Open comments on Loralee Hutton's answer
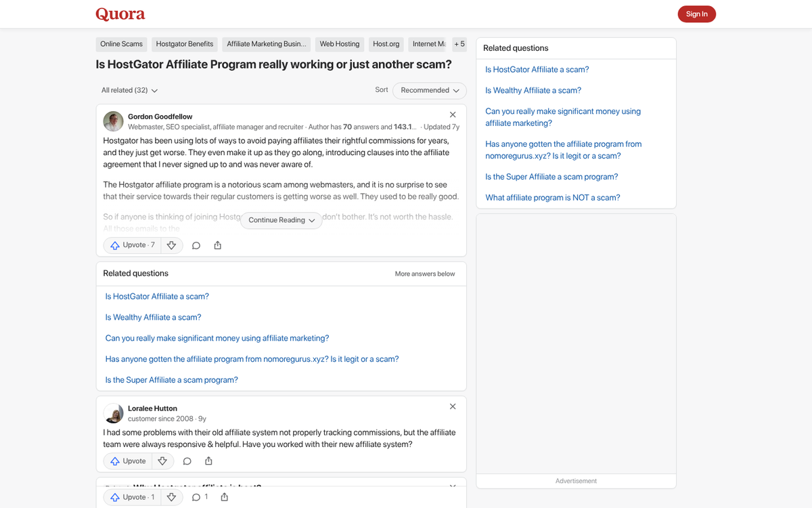The width and height of the screenshot is (812, 508). [x=187, y=461]
